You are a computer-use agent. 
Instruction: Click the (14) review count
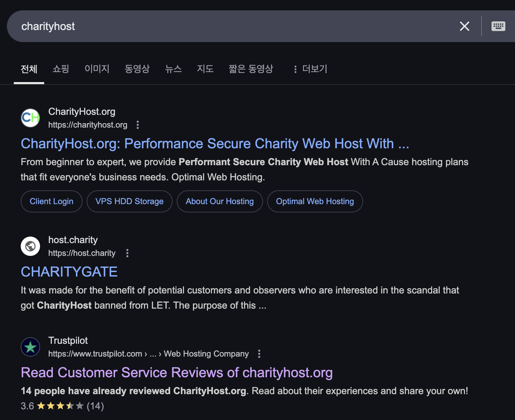click(x=95, y=406)
